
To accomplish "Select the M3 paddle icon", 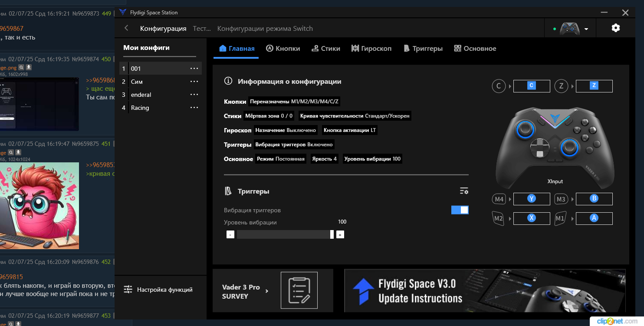I will point(561,199).
